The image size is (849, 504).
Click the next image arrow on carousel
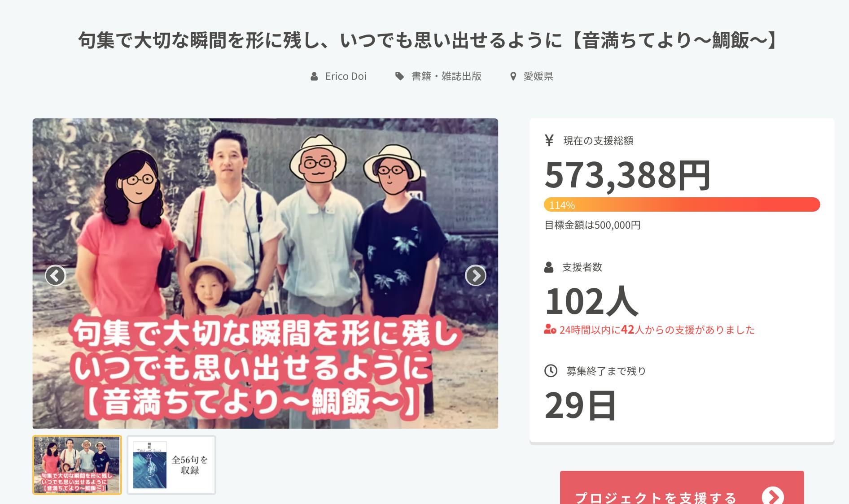476,275
